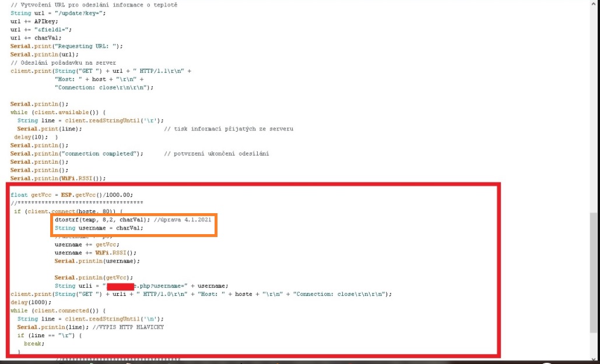Click the 'break;' statement
Image resolution: width=600 pixels, height=364 pixels.
pos(34,344)
